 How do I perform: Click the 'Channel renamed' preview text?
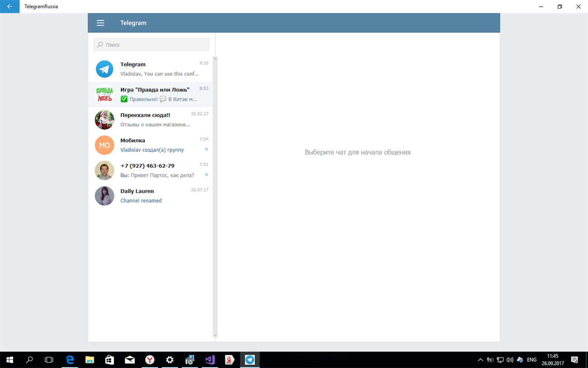pyautogui.click(x=141, y=201)
